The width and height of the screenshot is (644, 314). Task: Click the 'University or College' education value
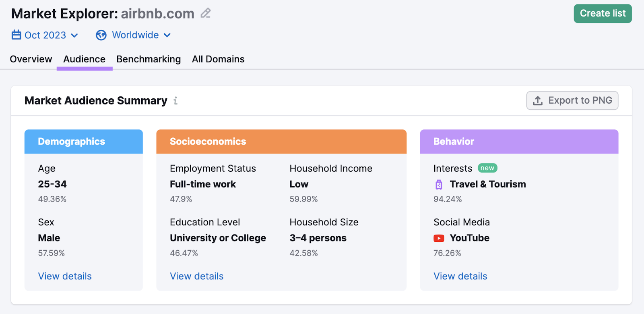(218, 238)
